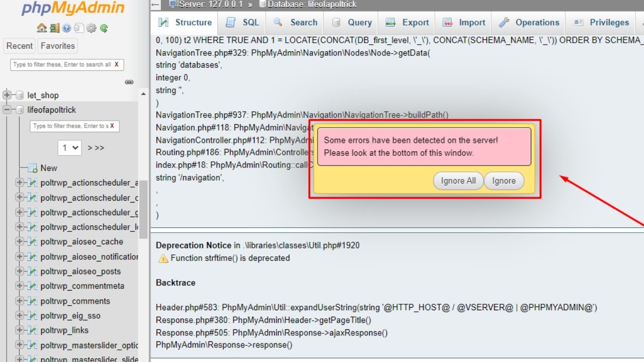Open the Search tab

point(295,23)
